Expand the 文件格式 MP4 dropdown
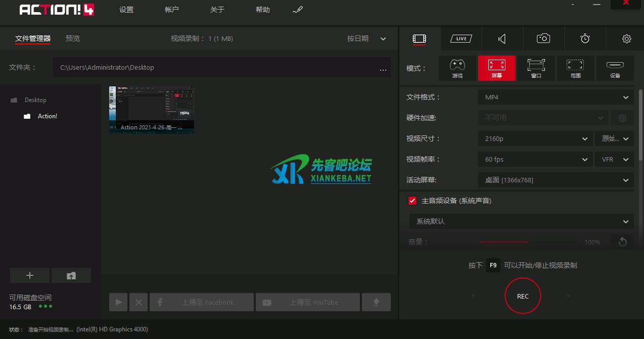The image size is (644, 339). pyautogui.click(x=556, y=98)
